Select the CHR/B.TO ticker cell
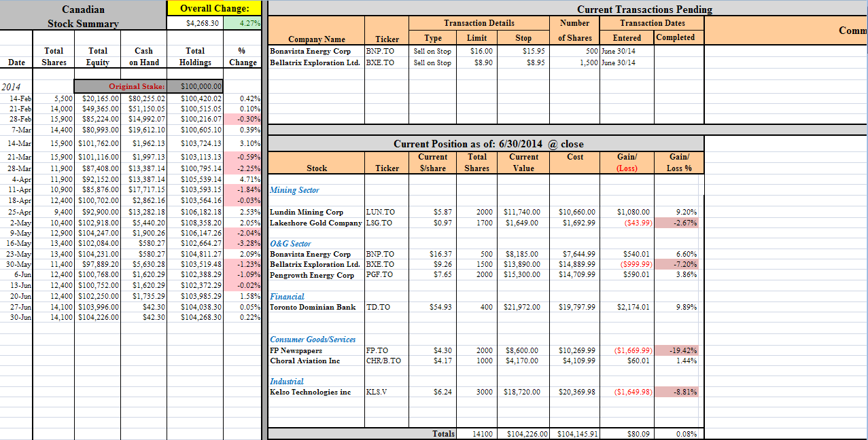868x440 pixels. pos(385,361)
